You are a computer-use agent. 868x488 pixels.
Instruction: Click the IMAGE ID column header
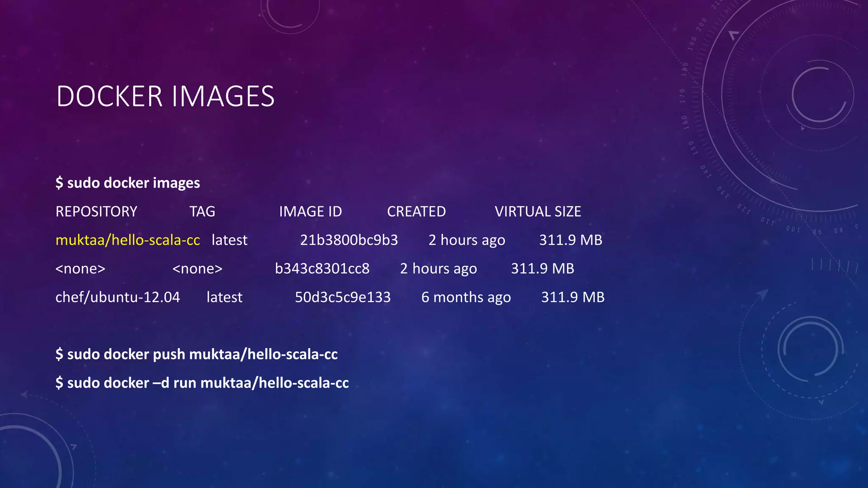click(x=310, y=211)
